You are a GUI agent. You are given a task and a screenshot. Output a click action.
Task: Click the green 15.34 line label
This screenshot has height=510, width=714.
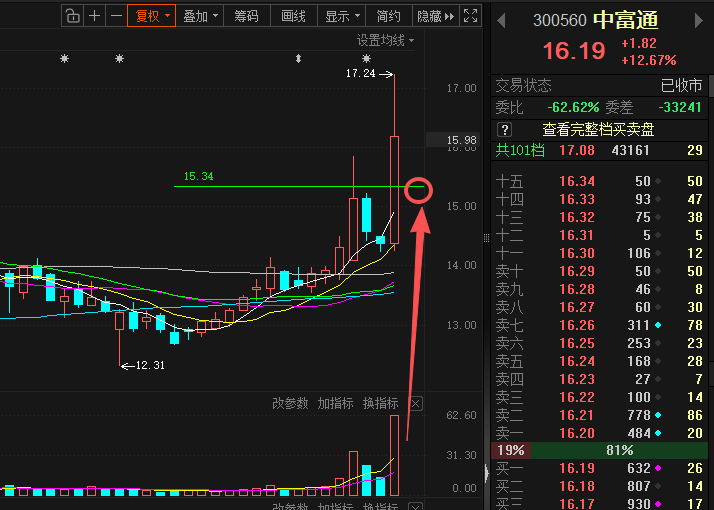point(199,176)
